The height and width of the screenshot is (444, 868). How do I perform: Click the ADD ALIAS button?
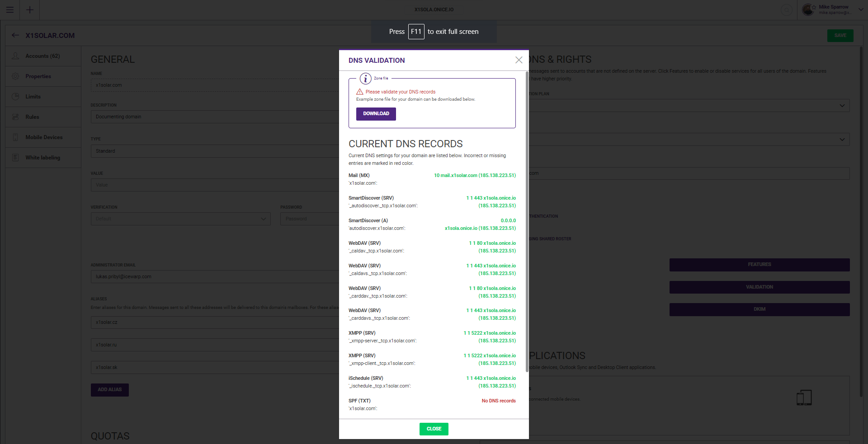pyautogui.click(x=109, y=390)
